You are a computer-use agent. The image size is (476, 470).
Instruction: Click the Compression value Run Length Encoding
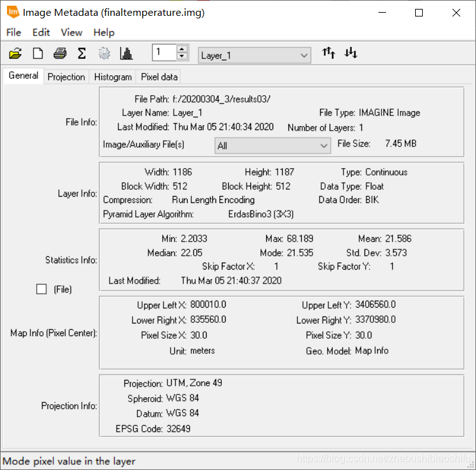click(x=213, y=200)
